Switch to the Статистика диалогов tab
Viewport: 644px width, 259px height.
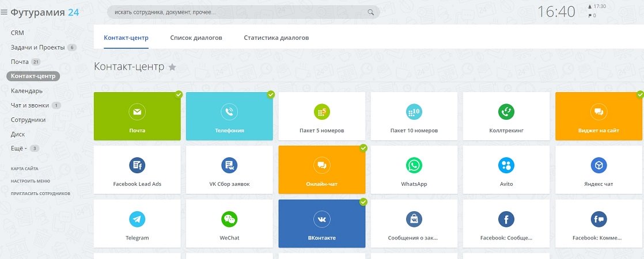(x=276, y=38)
